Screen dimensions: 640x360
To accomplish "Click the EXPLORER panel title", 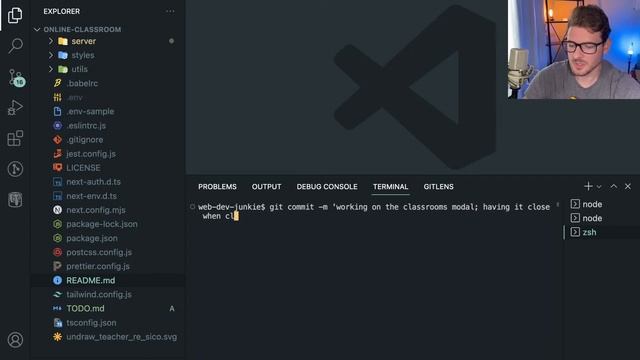I will click(62, 11).
